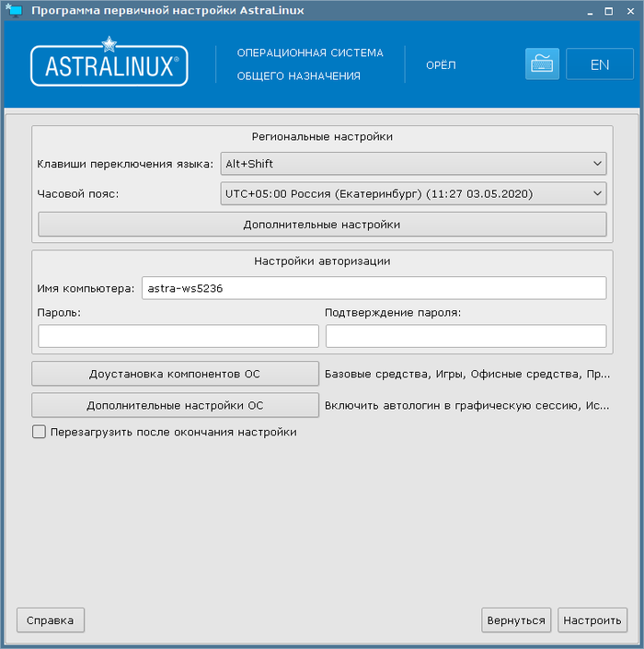The width and height of the screenshot is (644, 649).
Task: Minimize the setup window
Action: 590,12
